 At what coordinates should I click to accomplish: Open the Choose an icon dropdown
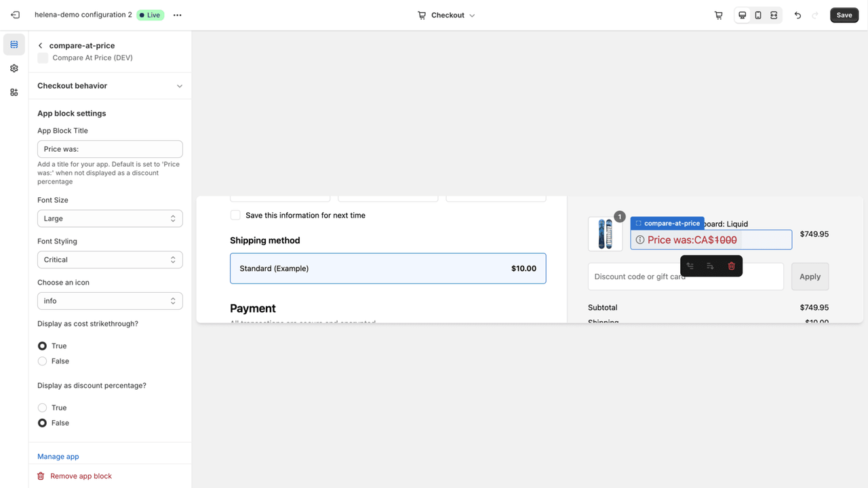click(110, 301)
